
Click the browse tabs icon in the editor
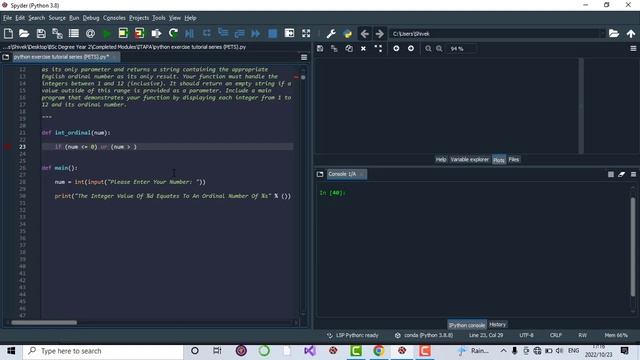[x=6, y=57]
